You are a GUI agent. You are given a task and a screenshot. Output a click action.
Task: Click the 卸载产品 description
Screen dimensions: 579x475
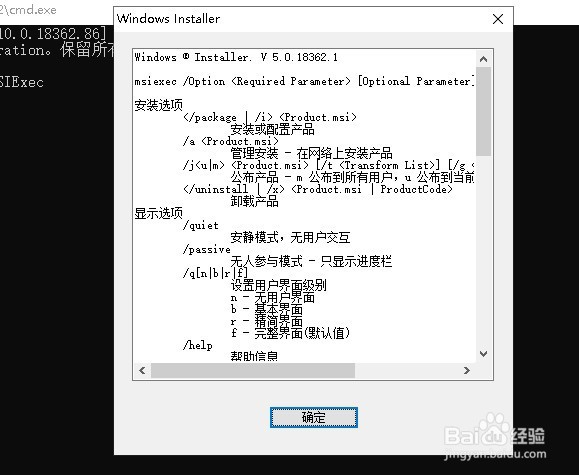pos(254,202)
